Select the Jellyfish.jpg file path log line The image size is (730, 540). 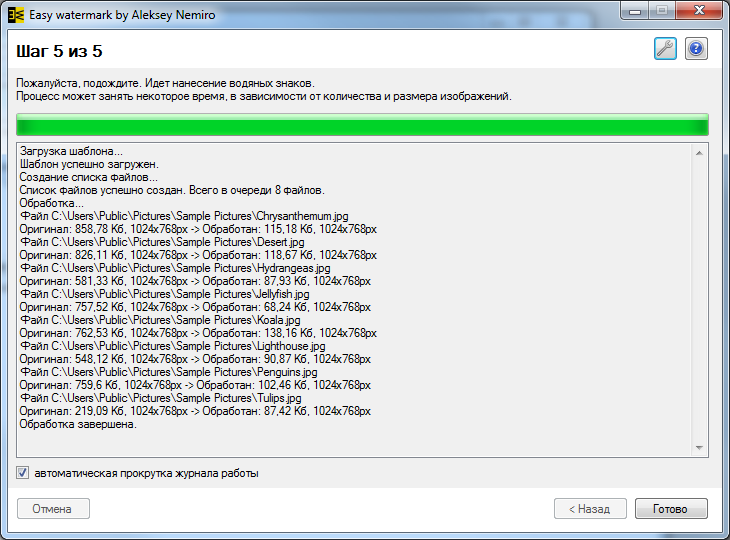(x=164, y=294)
